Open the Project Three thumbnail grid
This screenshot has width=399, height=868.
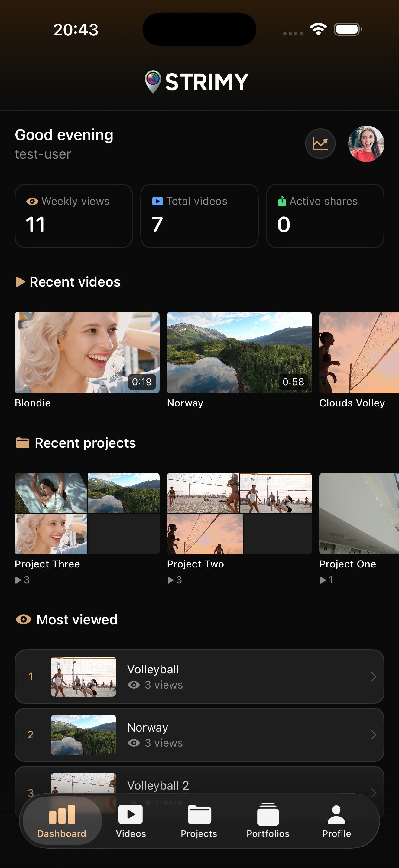pyautogui.click(x=87, y=514)
